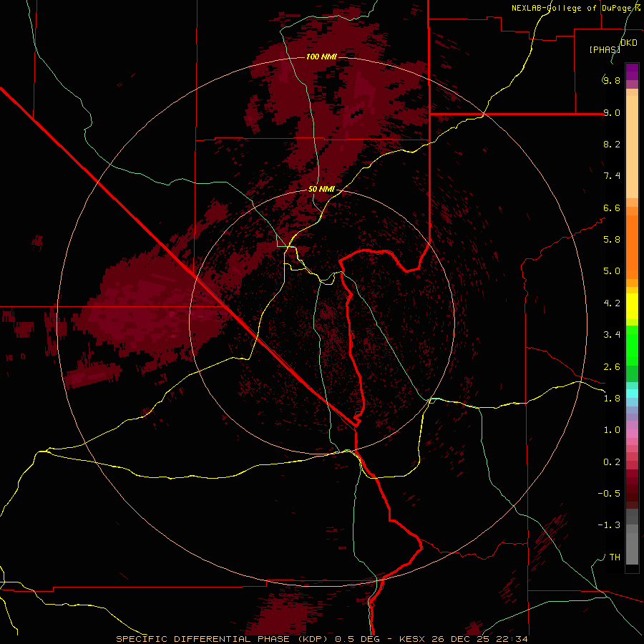
Task: Click the 5.8 value on the scale
Action: tap(612, 240)
